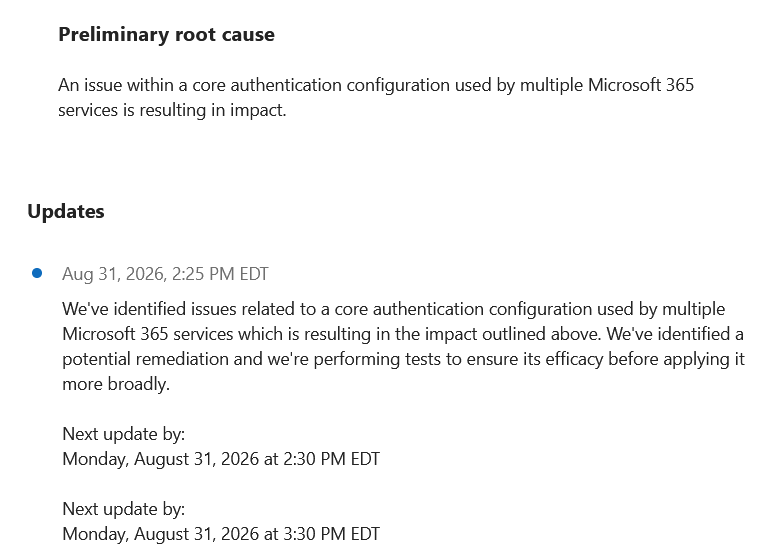This screenshot has height=555, width=780.
Task: Click the words 'more broadly.' in the update
Action: pos(116,384)
